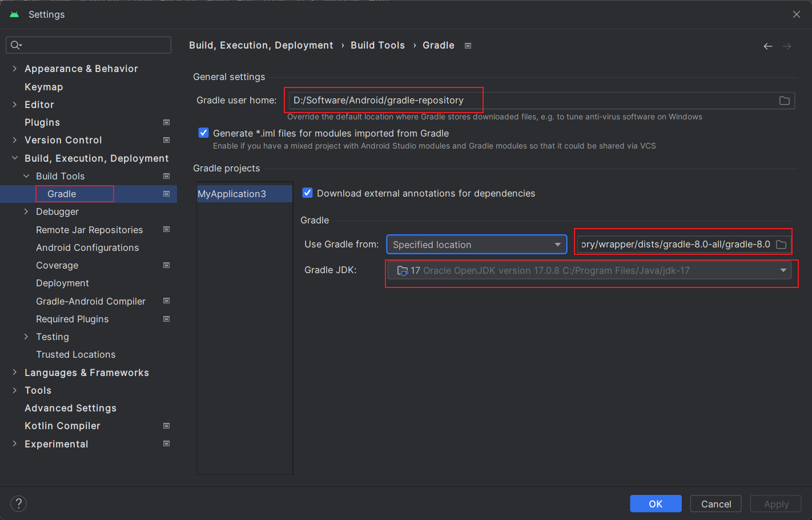The height and width of the screenshot is (520, 812).
Task: Click the project-level icon beside Gradle breadcrumb
Action: 468,46
